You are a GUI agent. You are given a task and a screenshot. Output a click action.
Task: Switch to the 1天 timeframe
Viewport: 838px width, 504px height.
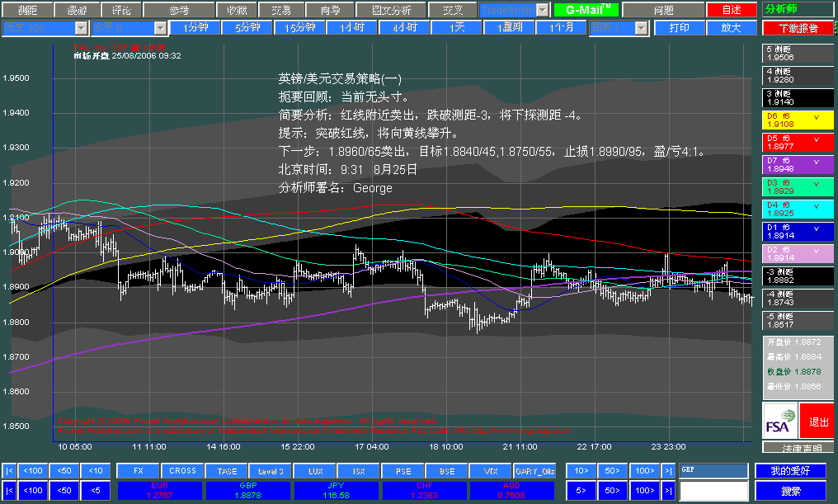coord(457,27)
